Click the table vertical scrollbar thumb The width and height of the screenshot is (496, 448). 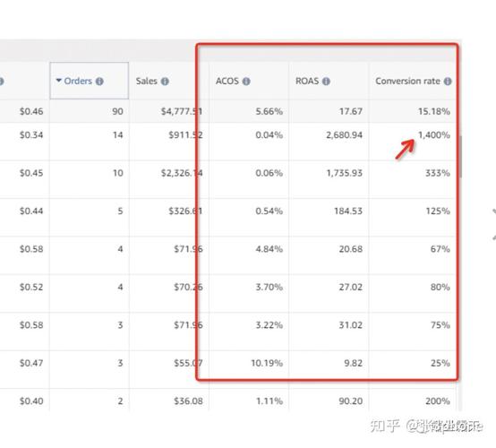pyautogui.click(x=460, y=157)
